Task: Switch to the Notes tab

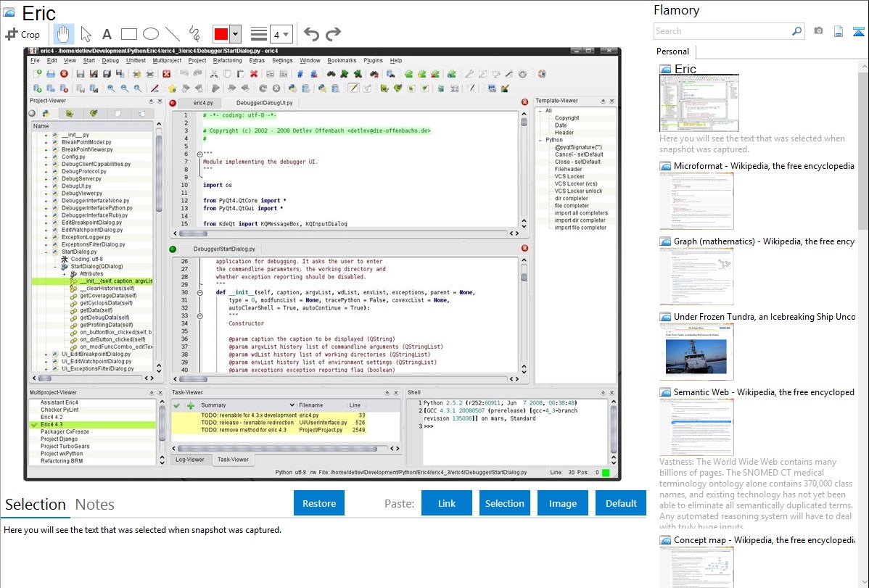Action: pyautogui.click(x=95, y=505)
